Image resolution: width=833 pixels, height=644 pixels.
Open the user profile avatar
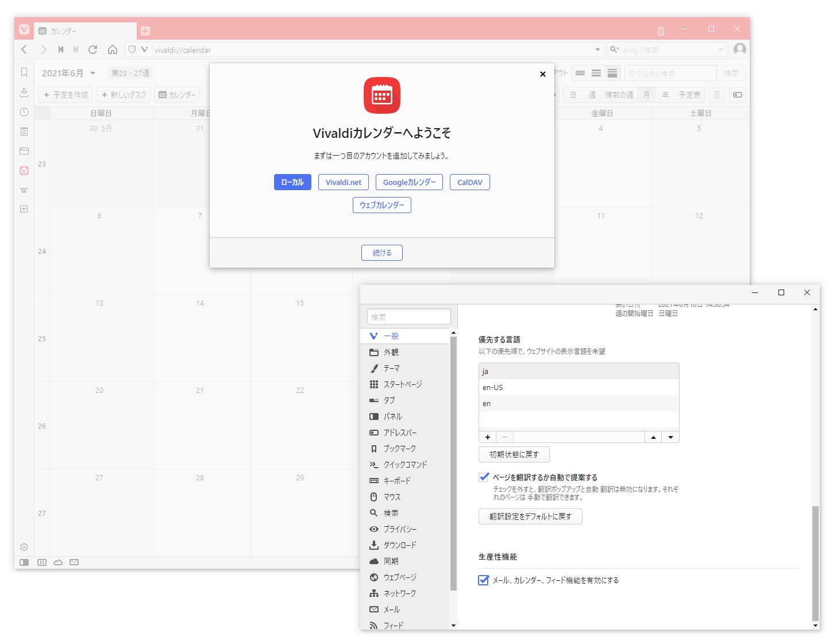coord(740,49)
